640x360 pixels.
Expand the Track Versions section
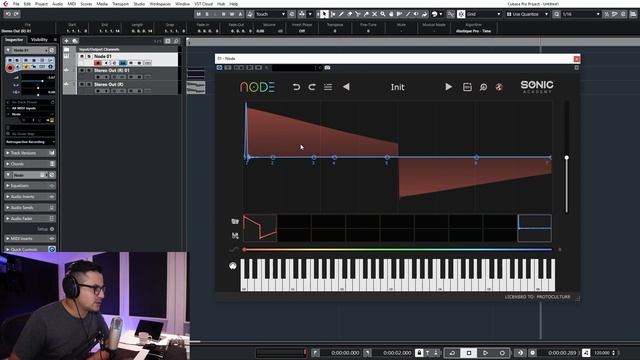coord(29,153)
